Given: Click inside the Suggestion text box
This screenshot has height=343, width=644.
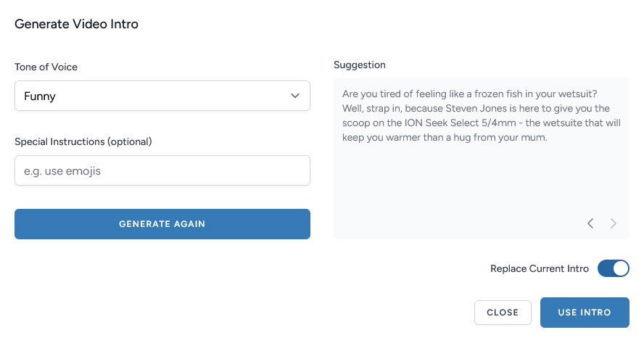Looking at the screenshot, I should [x=481, y=181].
